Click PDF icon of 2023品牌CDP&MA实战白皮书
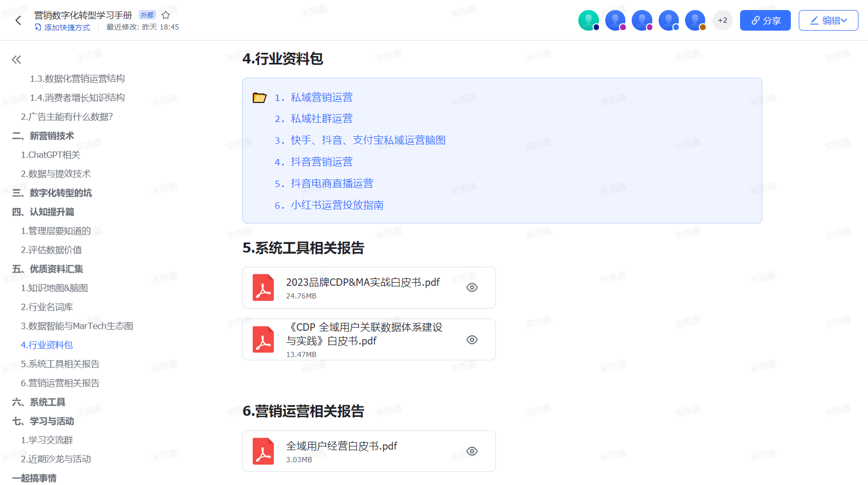 [x=263, y=288]
